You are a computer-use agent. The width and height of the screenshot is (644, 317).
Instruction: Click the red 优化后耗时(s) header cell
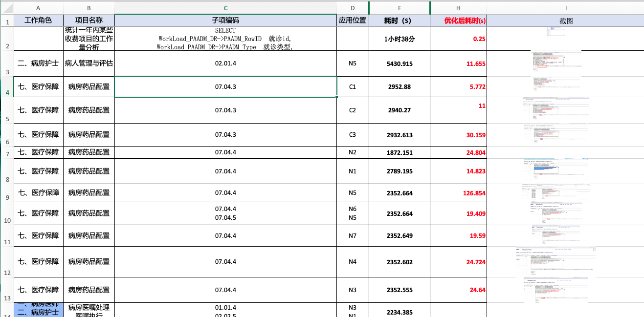tap(458, 21)
